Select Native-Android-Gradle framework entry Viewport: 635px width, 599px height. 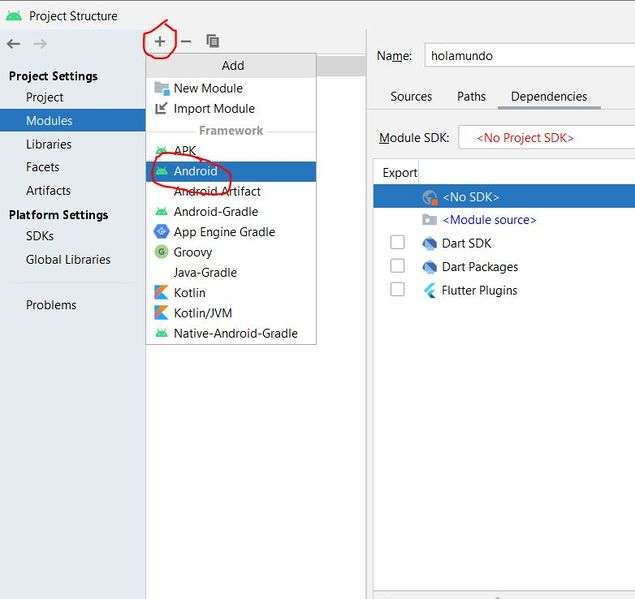231,333
